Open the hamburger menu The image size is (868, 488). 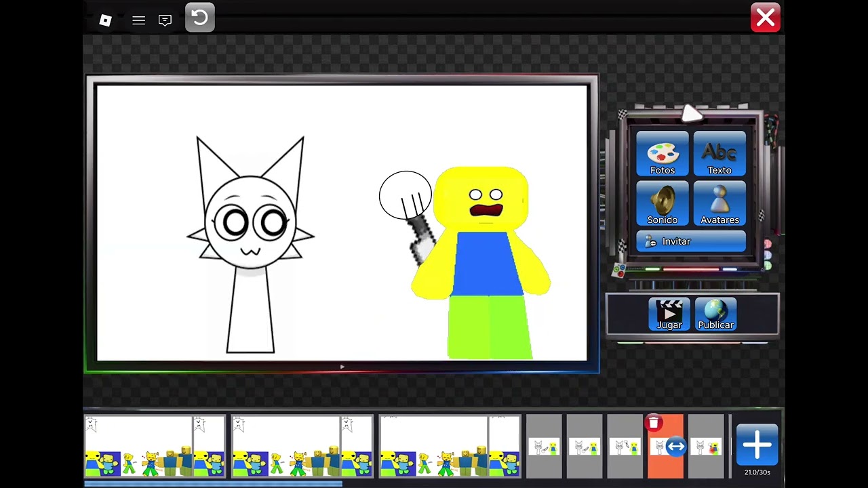[138, 20]
